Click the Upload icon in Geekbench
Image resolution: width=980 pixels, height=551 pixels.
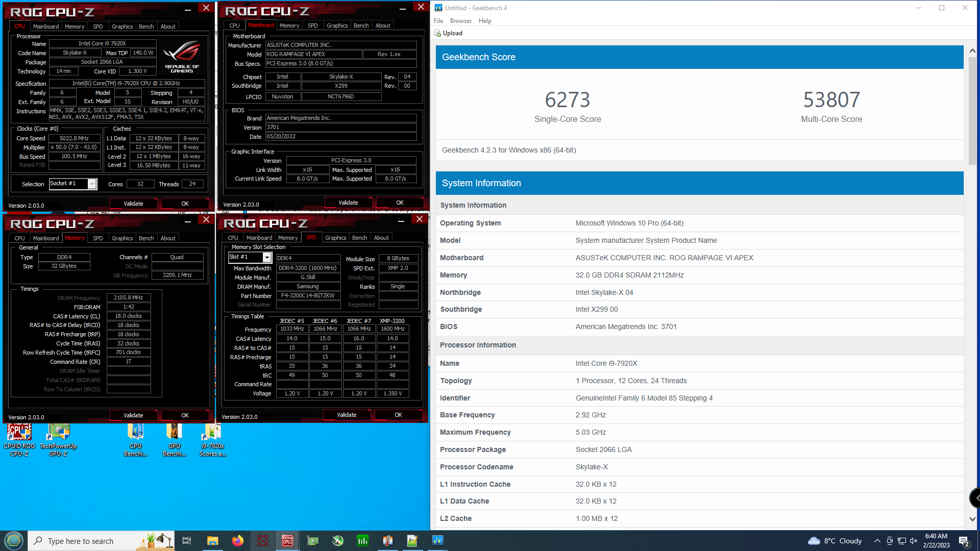pos(437,33)
